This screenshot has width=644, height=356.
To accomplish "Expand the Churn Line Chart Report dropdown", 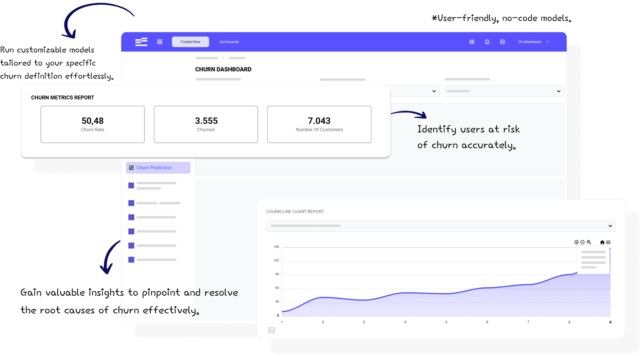I will [441, 226].
